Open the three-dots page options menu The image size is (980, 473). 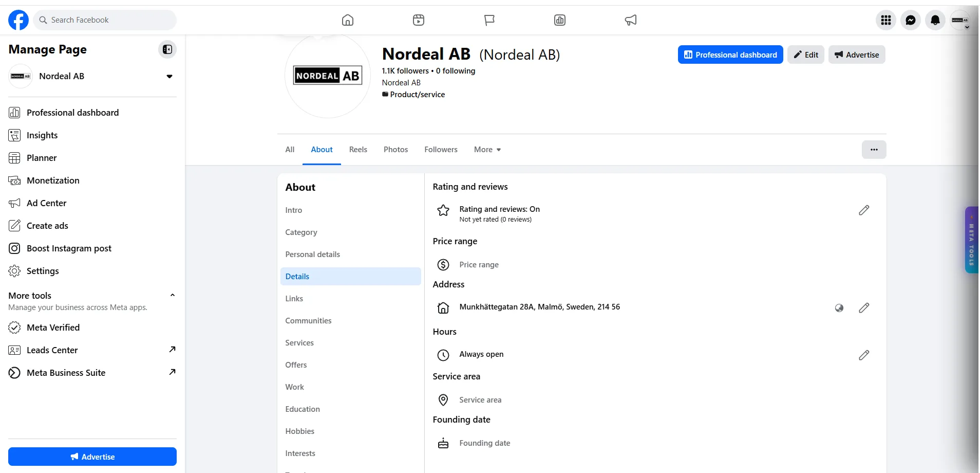point(874,150)
